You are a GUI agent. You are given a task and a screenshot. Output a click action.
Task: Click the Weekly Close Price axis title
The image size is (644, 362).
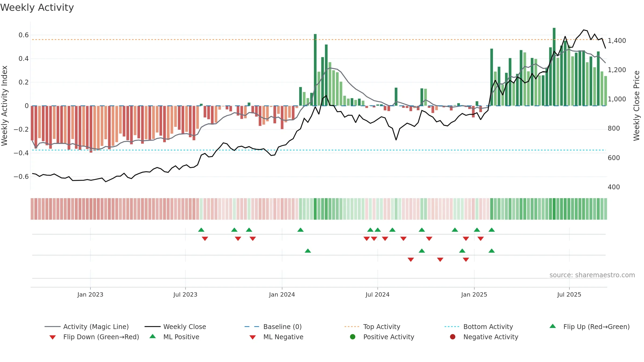tap(636, 106)
